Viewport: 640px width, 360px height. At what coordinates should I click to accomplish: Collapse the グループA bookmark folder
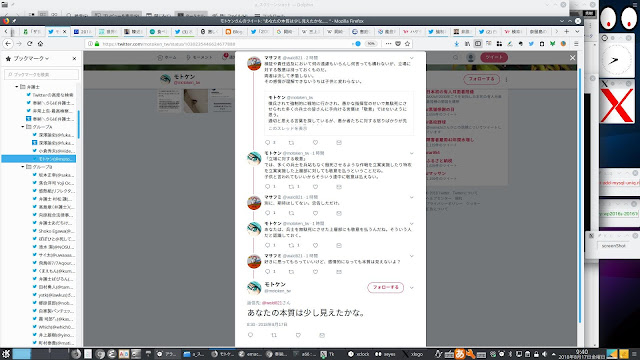coord(23,127)
